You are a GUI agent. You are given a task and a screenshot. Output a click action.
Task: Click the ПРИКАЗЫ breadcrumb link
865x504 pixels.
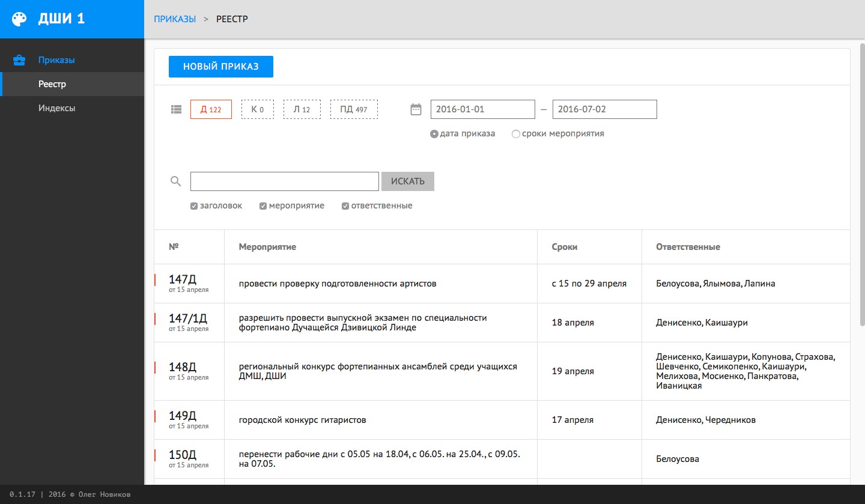(175, 19)
